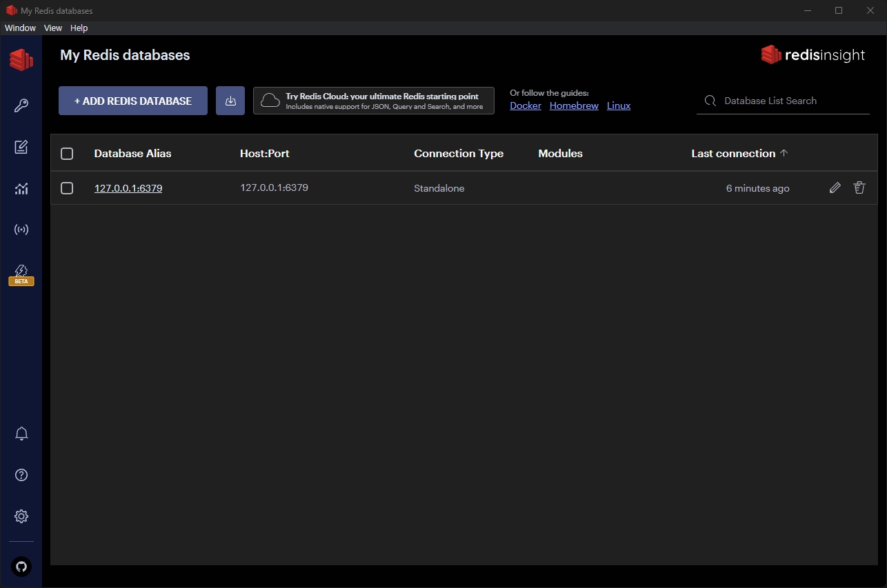Sort by Host:Port column header
The image size is (887, 588).
(265, 154)
